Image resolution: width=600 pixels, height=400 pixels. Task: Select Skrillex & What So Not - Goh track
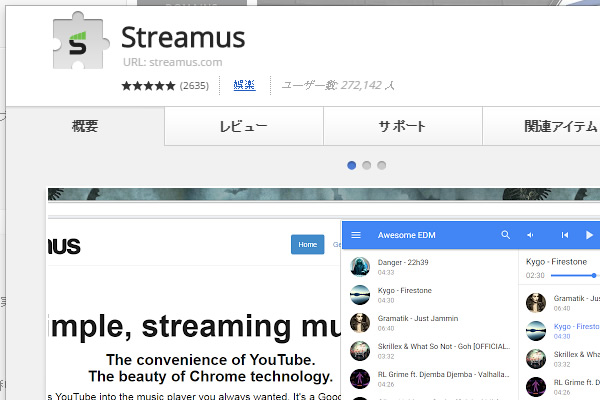[x=444, y=346]
